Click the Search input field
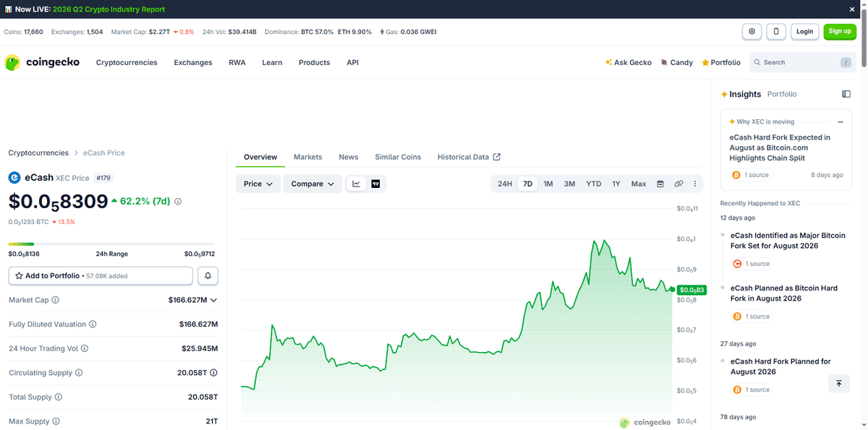This screenshot has width=868, height=430. point(802,63)
